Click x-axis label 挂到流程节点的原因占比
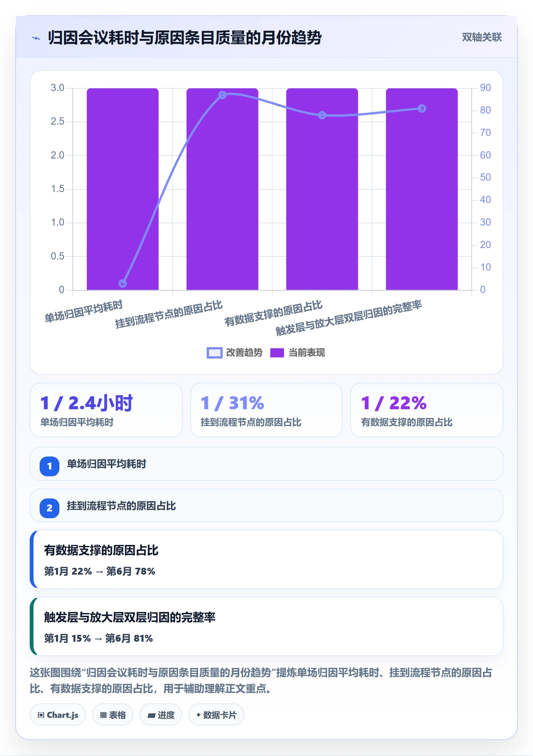Image resolution: width=533 pixels, height=756 pixels. click(169, 314)
